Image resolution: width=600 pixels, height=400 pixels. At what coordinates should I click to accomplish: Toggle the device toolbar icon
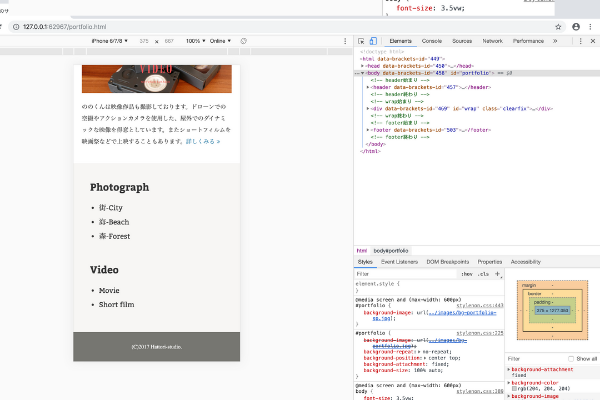[373, 41]
